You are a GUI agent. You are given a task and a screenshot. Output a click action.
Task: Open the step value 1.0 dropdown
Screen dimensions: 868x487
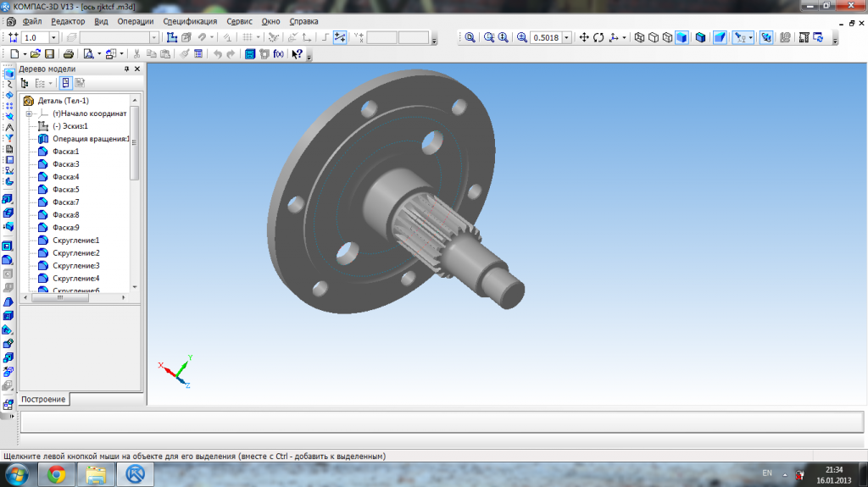click(53, 37)
